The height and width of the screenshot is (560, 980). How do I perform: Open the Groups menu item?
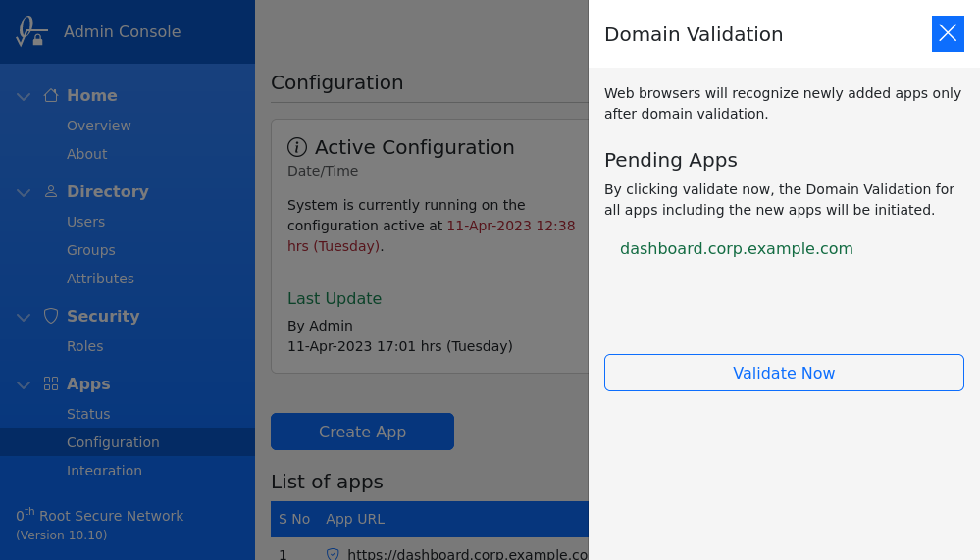pos(90,250)
